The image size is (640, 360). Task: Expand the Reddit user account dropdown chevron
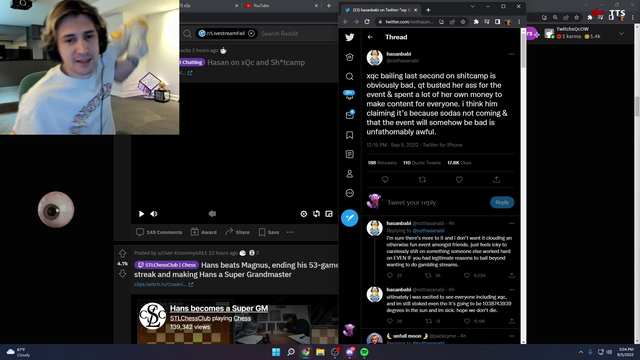(x=621, y=33)
